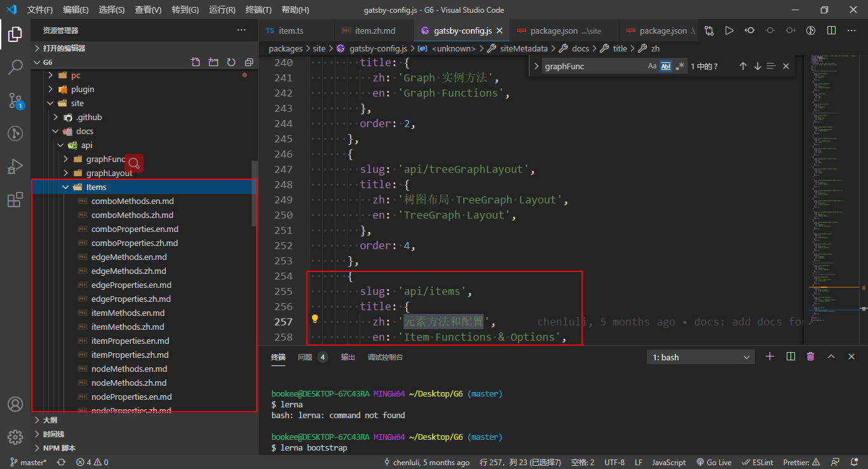The width and height of the screenshot is (868, 469).
Task: Collapse all folders in Explorer
Action: coord(248,62)
